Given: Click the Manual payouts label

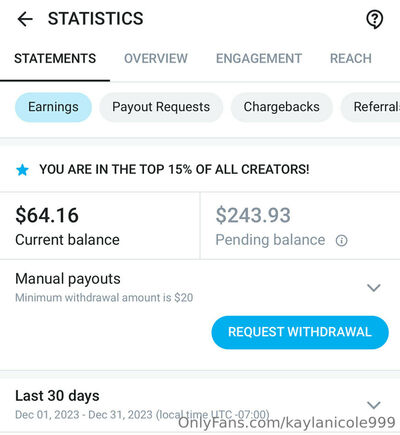Looking at the screenshot, I should [68, 279].
